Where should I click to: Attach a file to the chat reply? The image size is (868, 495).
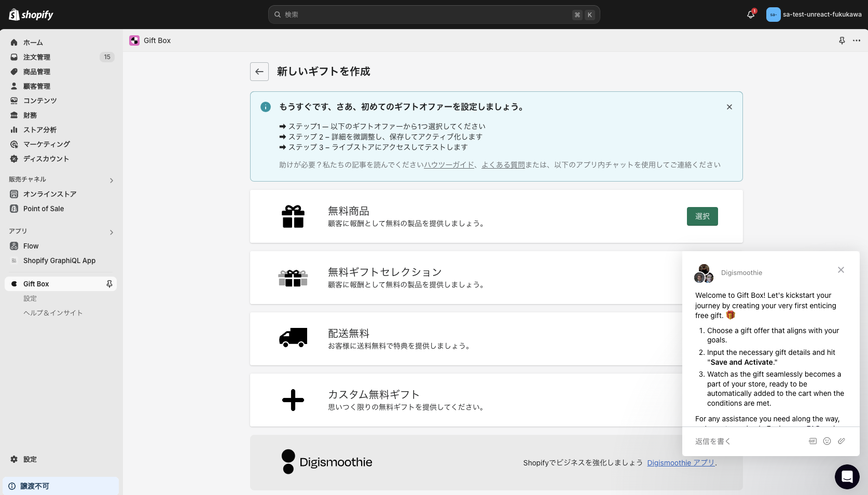click(841, 441)
